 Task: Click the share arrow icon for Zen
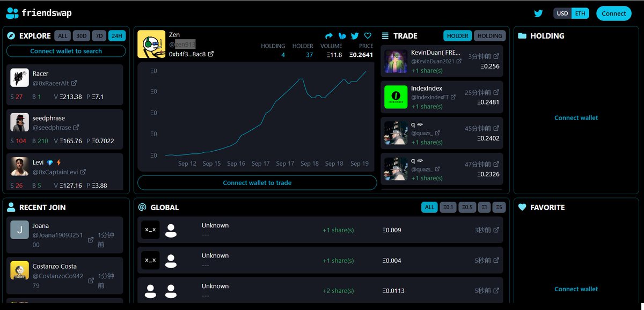[329, 36]
